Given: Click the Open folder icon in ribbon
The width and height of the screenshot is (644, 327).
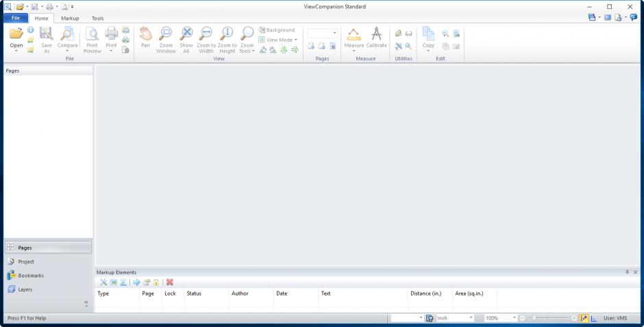Looking at the screenshot, I should (x=16, y=34).
